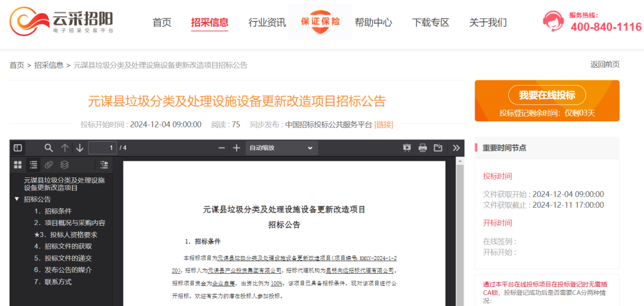Open the 保证保险 shield banner
The height and width of the screenshot is (306, 644).
point(320,22)
